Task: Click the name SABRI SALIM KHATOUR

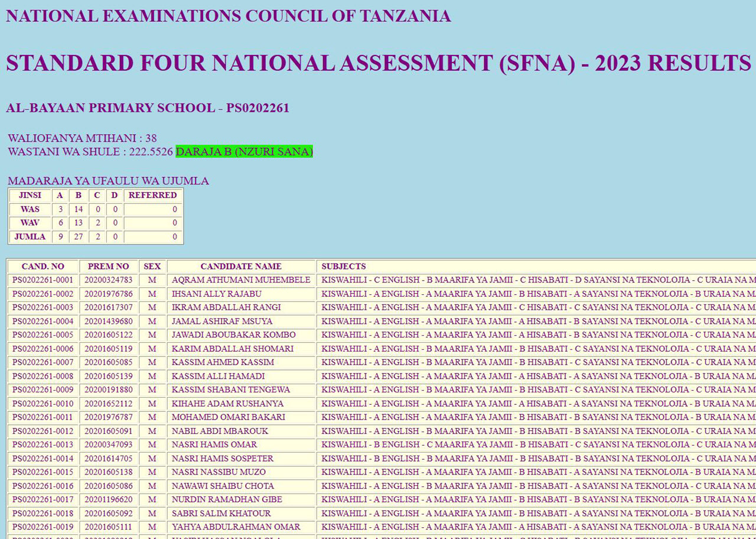Action: (221, 514)
